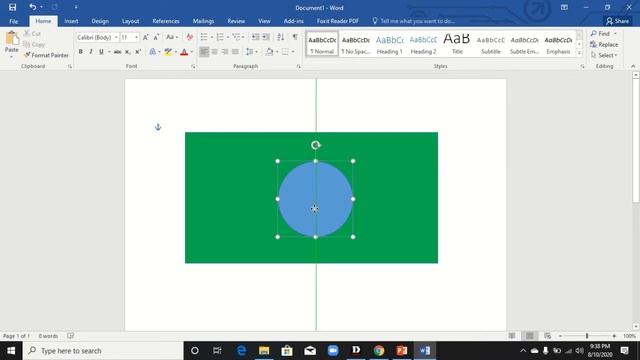
Task: Switch to the Review tab
Action: pyautogui.click(x=236, y=21)
